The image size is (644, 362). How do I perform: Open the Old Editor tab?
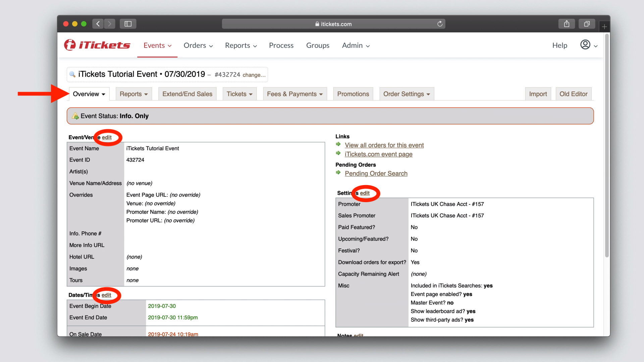pyautogui.click(x=574, y=94)
